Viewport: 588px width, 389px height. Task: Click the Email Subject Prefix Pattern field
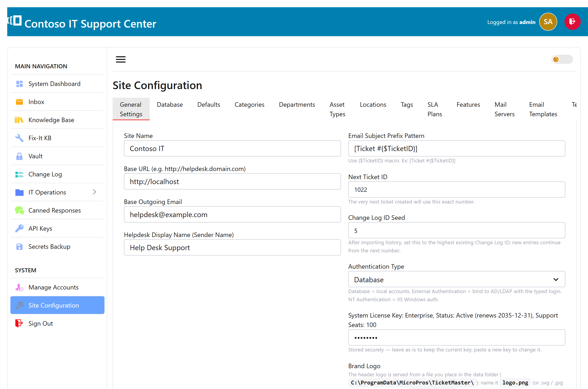[457, 148]
